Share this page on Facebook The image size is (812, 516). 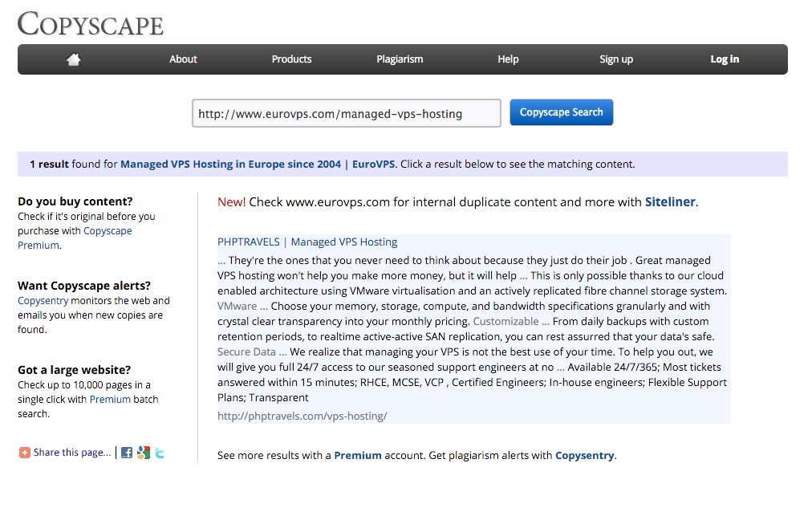(x=127, y=453)
